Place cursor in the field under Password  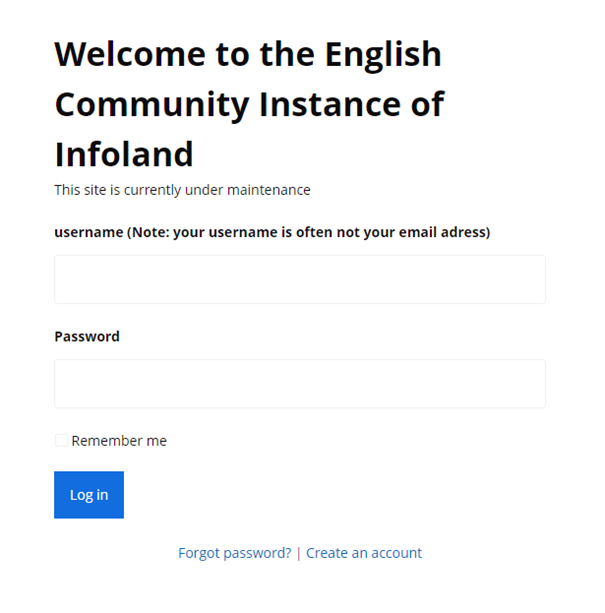coord(300,384)
